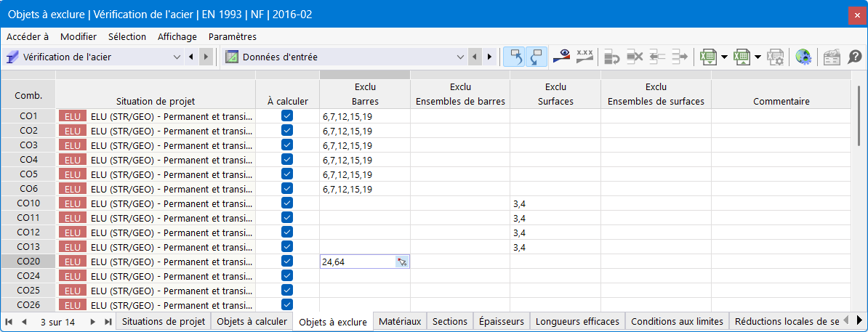Open the Excel import dropdown arrow

(x=758, y=57)
